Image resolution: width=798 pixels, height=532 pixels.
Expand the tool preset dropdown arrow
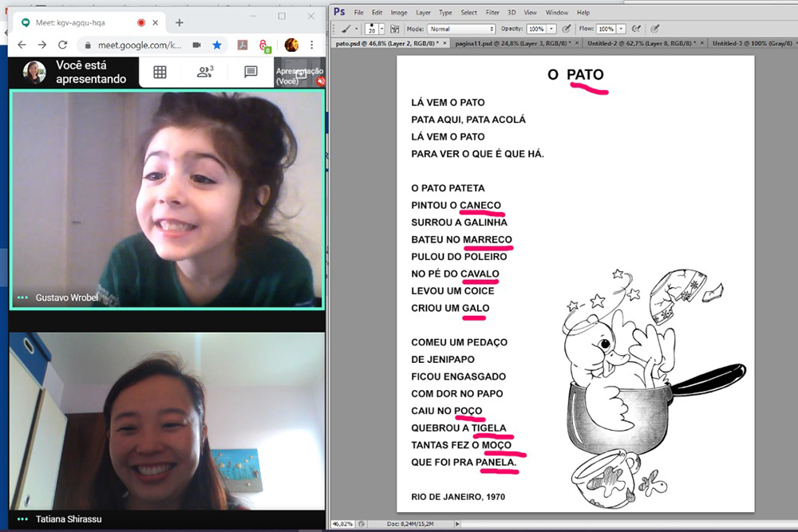coord(356,29)
